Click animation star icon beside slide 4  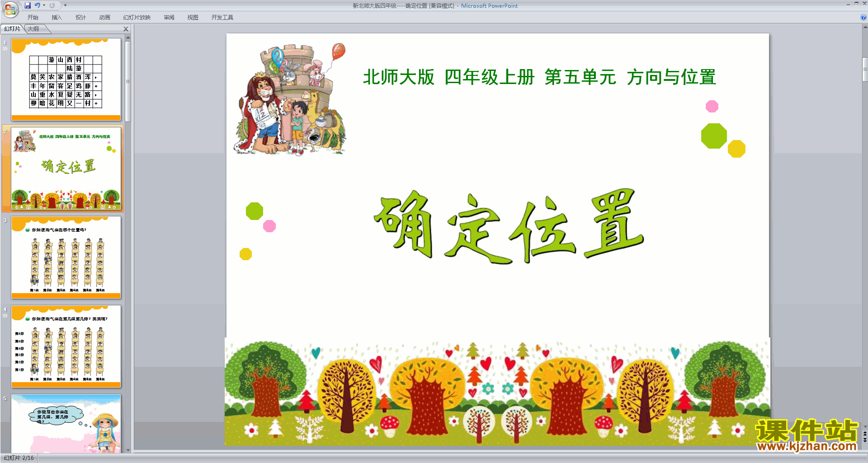point(5,316)
